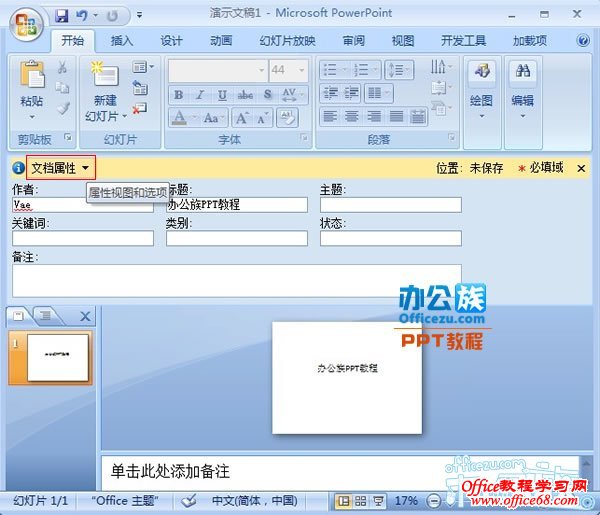Increase list indent level
600x515 pixels.
351,93
